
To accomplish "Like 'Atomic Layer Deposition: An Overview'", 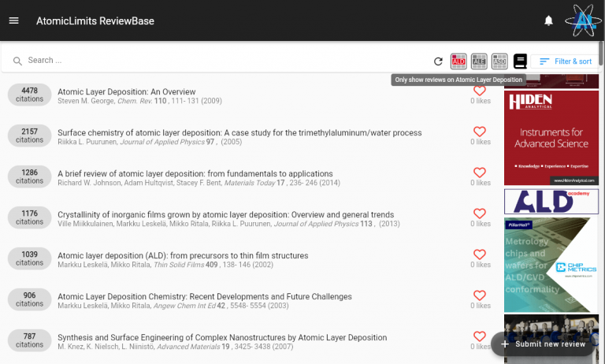I will pos(480,91).
